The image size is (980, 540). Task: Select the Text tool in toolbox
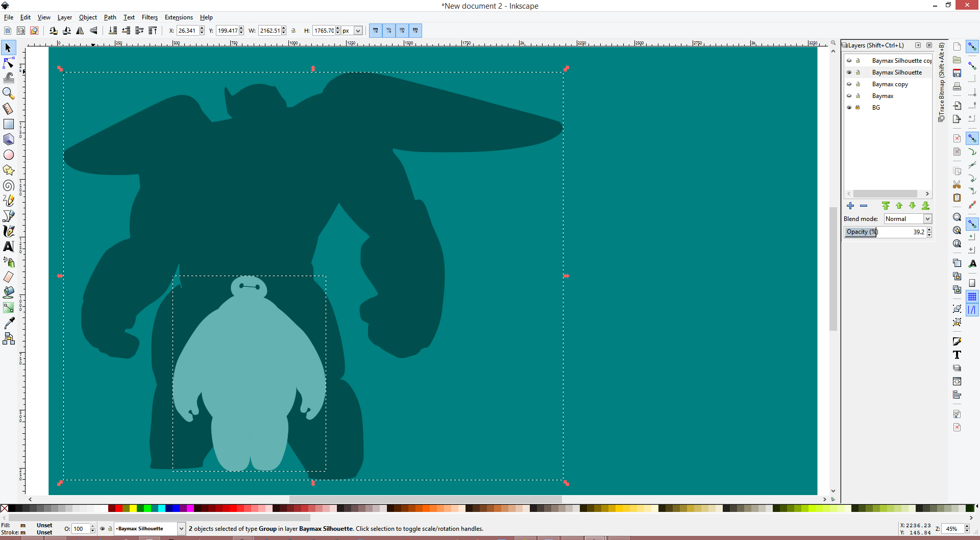click(x=8, y=247)
